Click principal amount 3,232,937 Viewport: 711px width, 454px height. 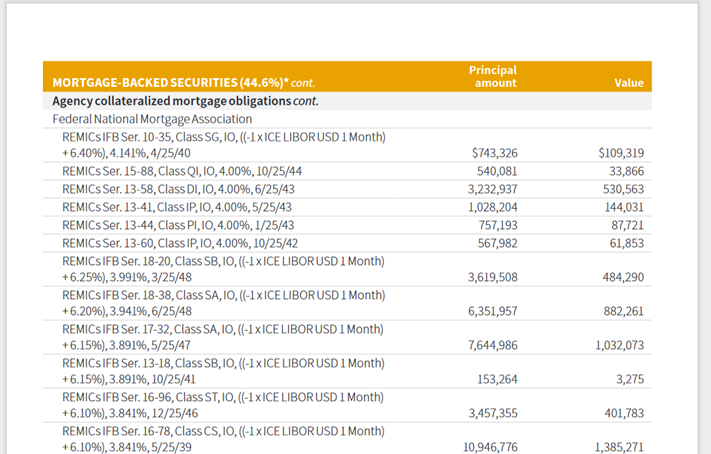pos(493,189)
